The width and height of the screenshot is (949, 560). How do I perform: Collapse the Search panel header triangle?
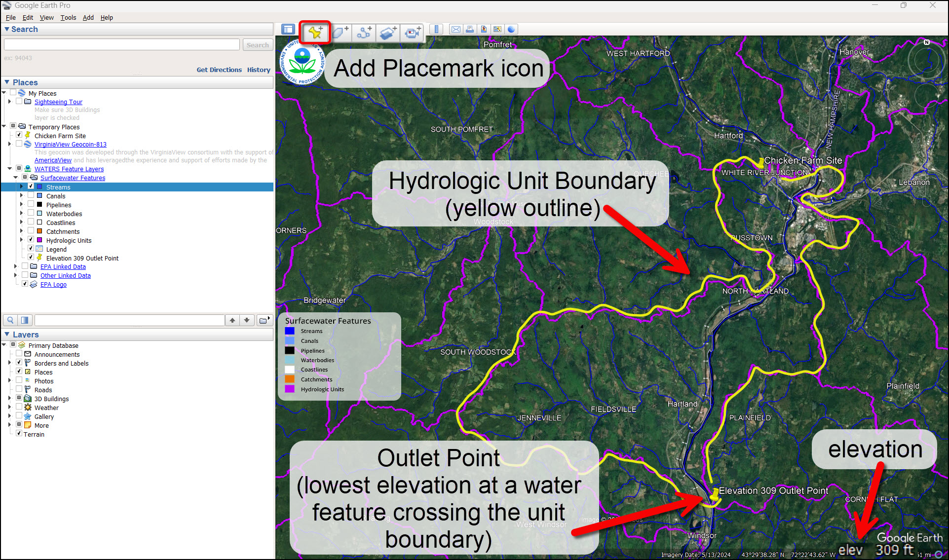7,29
